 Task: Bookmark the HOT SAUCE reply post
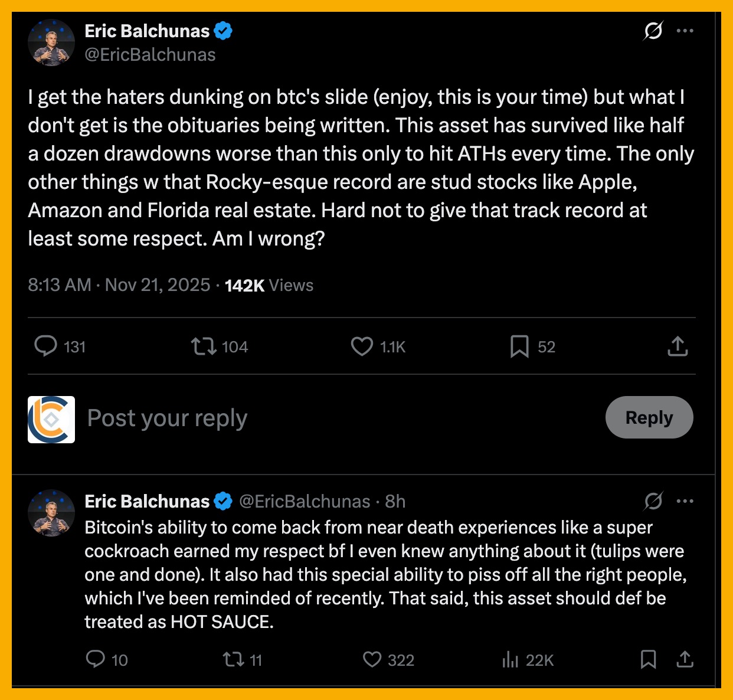(648, 659)
